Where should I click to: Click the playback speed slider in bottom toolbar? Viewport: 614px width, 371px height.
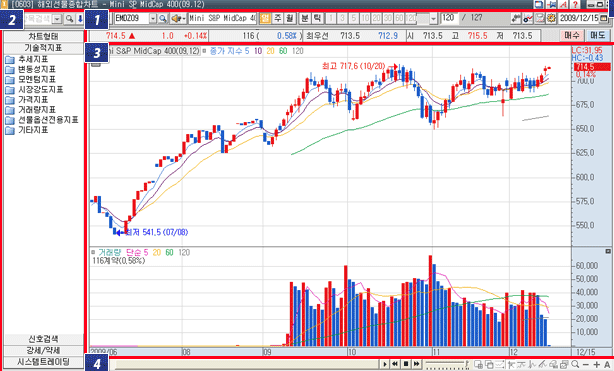tap(447, 364)
